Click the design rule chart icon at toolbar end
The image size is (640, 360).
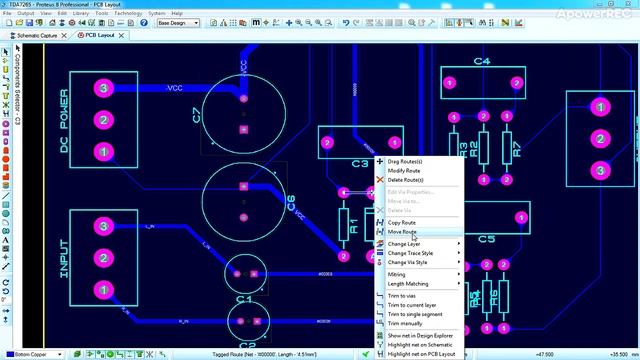[519, 23]
